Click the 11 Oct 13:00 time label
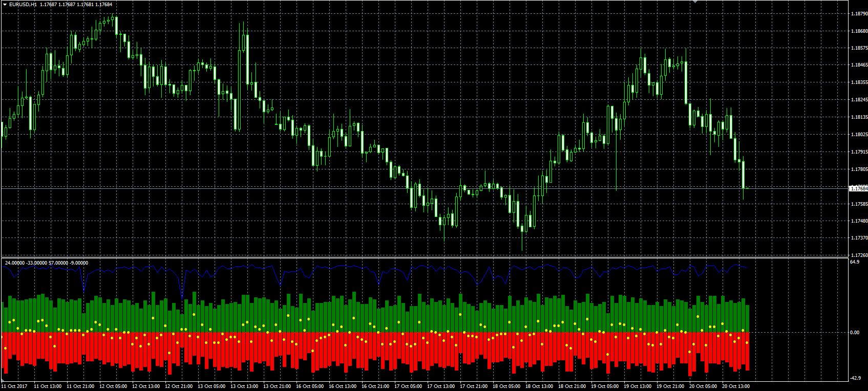The image size is (868, 391). [x=48, y=386]
